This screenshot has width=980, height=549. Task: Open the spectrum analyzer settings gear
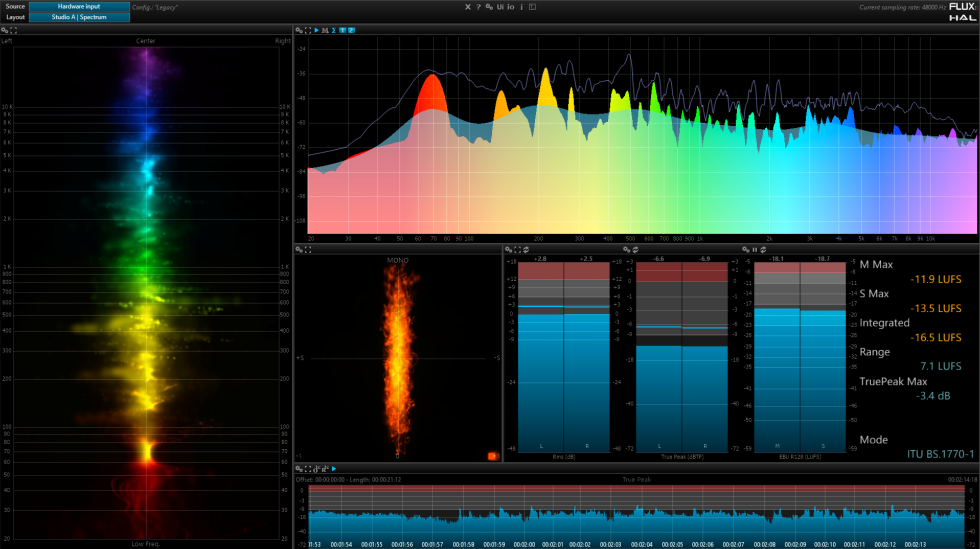click(x=299, y=30)
